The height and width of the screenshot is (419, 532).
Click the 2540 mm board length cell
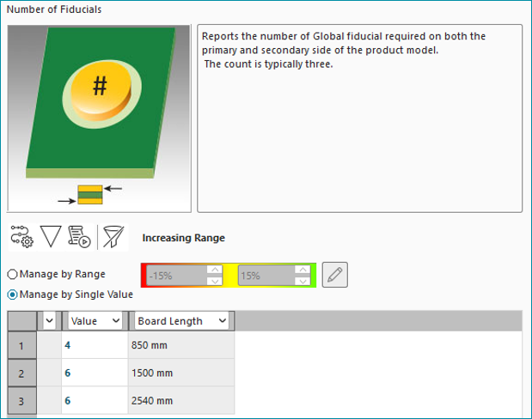click(181, 400)
